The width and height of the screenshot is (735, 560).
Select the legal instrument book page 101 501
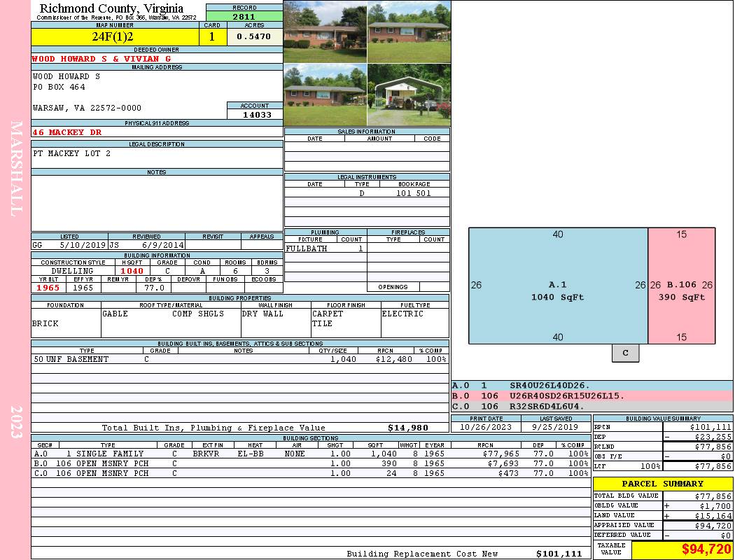click(413, 193)
